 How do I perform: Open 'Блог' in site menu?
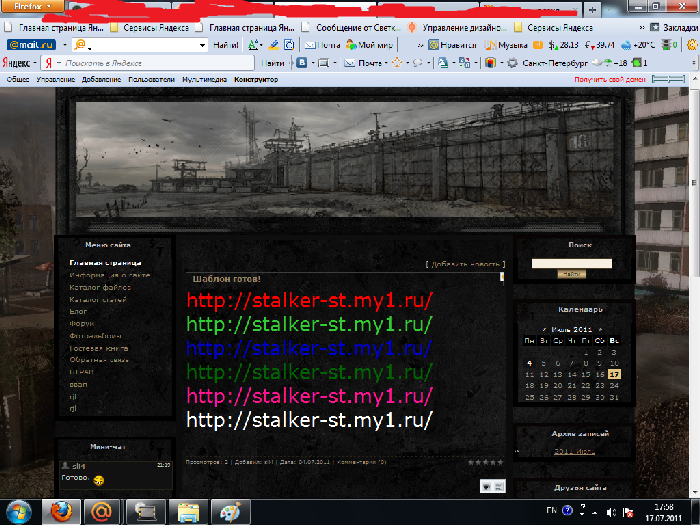[78, 311]
